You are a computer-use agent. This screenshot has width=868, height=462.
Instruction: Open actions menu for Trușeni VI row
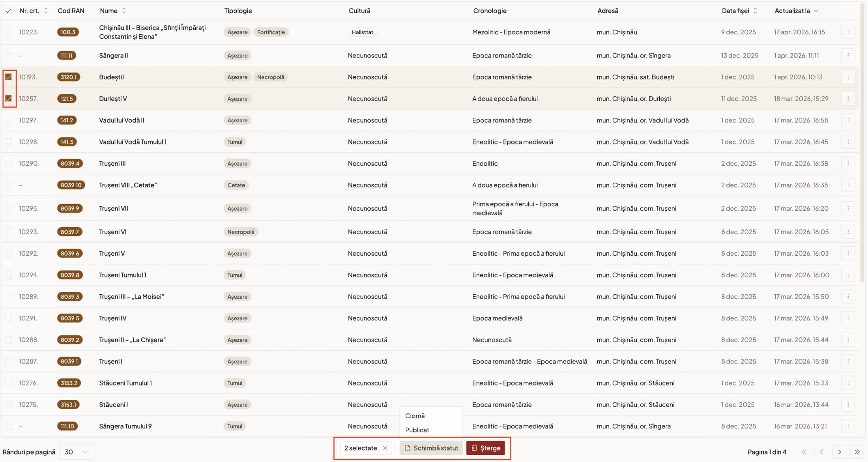point(848,232)
